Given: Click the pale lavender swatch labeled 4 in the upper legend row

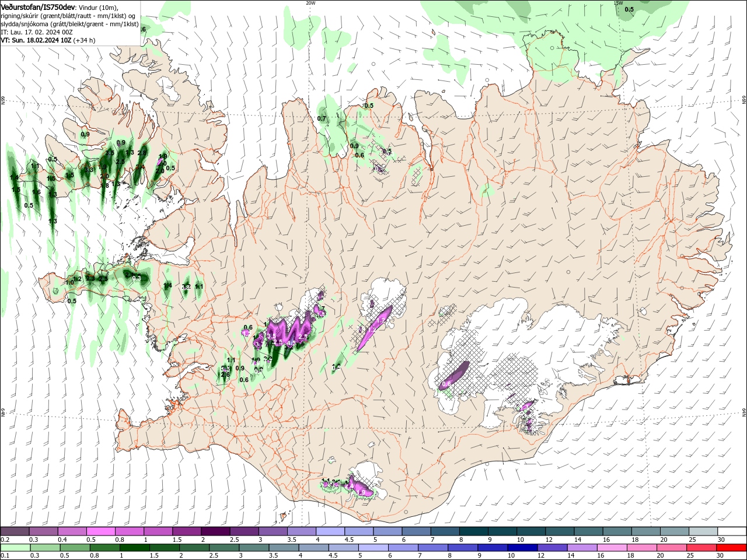Looking at the screenshot, I should [330, 531].
